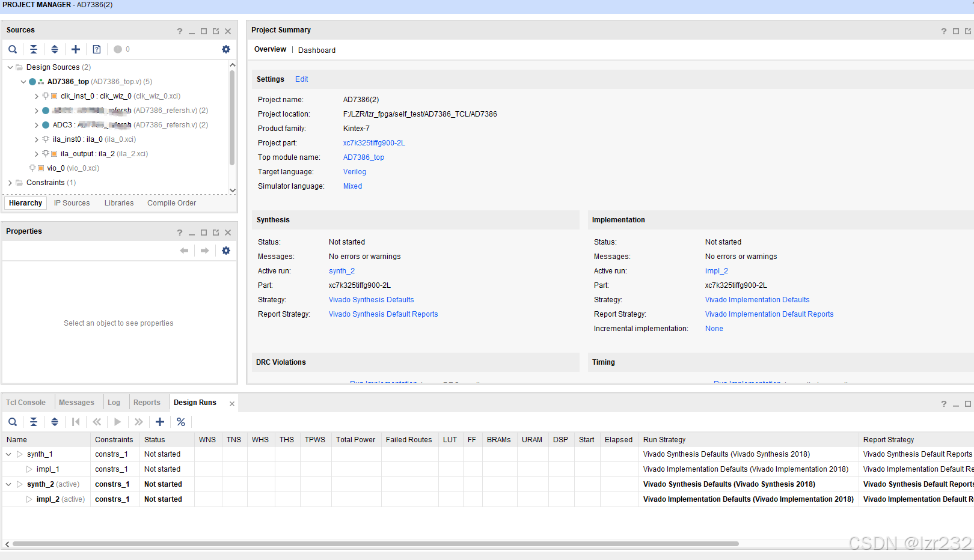This screenshot has width=974, height=560.
Task: Select impl_1 run row
Action: [48, 469]
